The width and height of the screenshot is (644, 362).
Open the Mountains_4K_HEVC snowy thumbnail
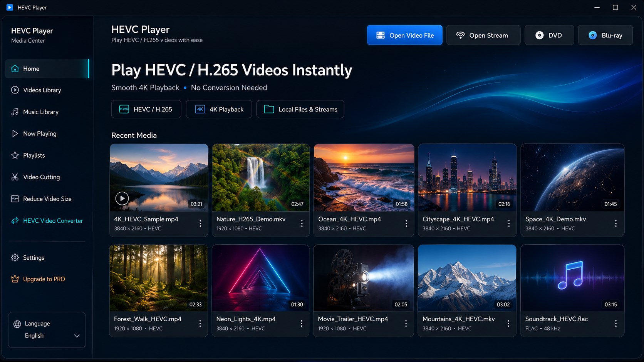[467, 278]
